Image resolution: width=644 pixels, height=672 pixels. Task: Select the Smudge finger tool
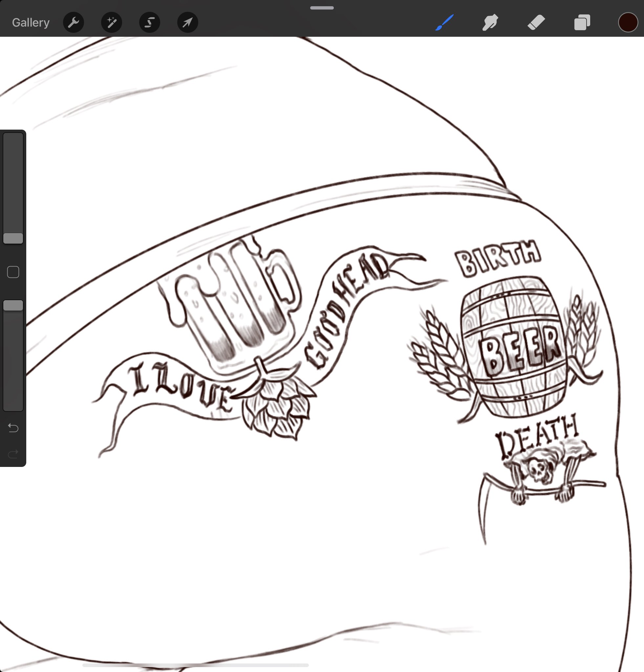pos(490,23)
